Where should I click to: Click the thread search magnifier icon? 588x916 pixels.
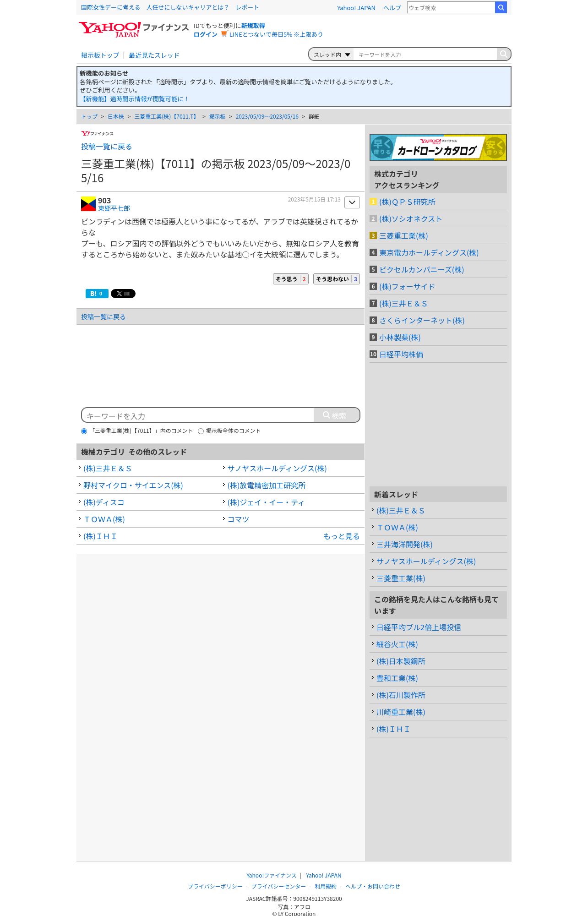503,54
